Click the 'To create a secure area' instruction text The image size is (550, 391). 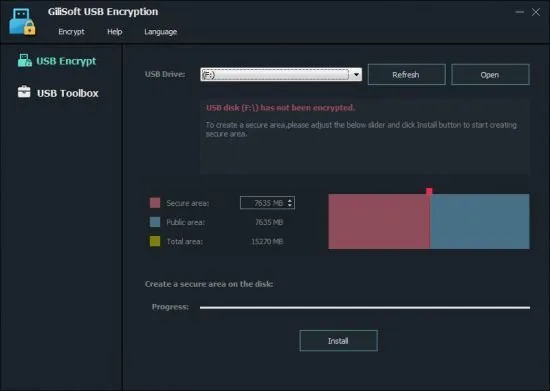361,129
